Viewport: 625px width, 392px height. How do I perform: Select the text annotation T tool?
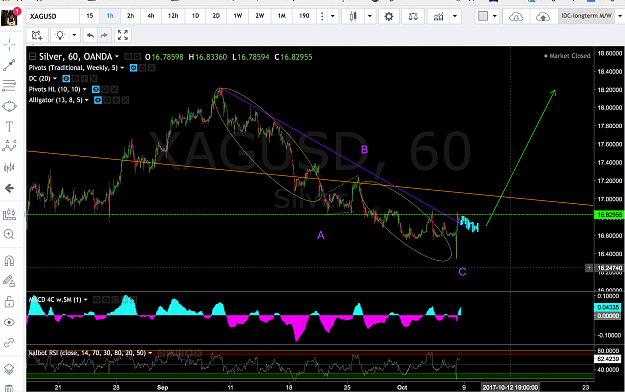(x=9, y=127)
